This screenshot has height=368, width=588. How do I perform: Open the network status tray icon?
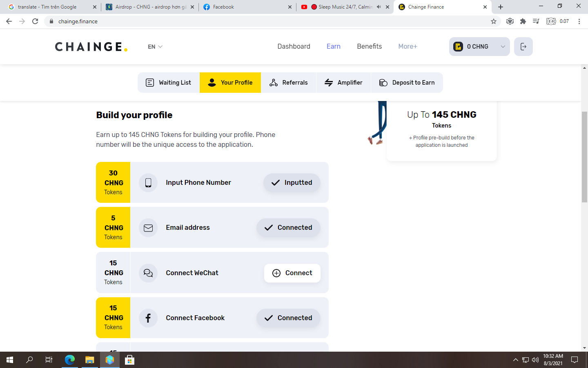point(526,360)
